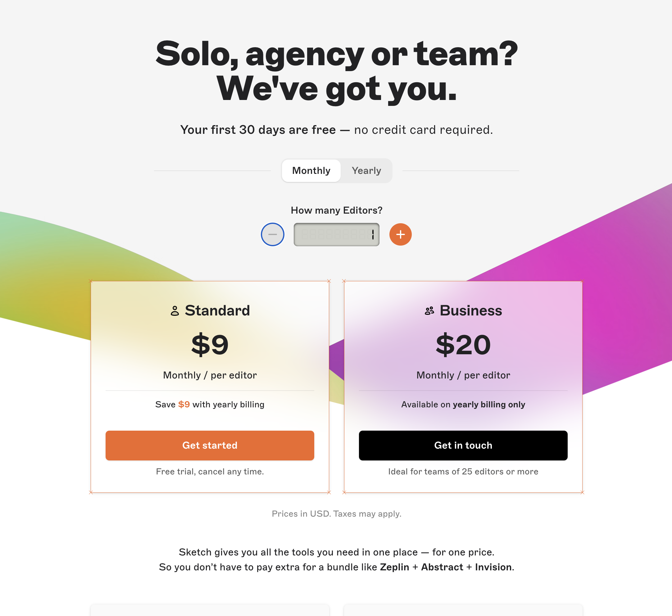Click the editor count input field
This screenshot has width=672, height=616.
tap(336, 234)
